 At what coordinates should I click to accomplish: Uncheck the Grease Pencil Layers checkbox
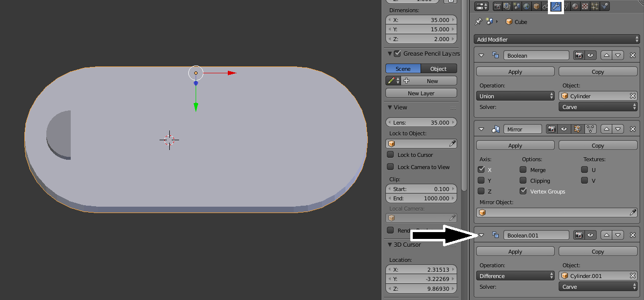click(x=397, y=53)
